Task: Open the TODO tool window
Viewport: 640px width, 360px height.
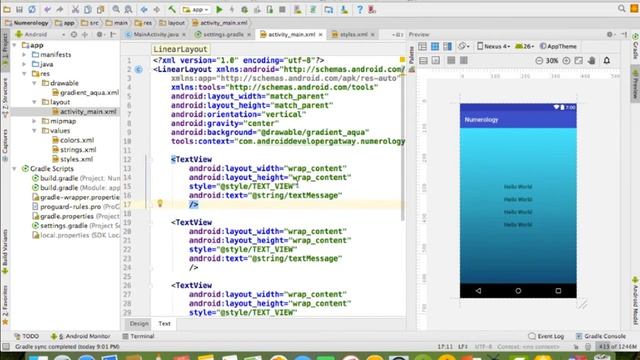Action: [x=27, y=336]
